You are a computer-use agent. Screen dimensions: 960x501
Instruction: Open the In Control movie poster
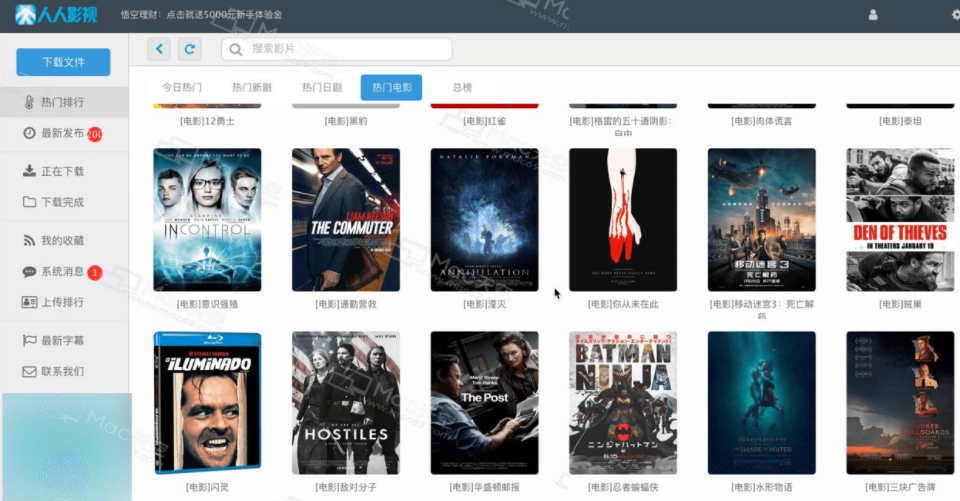tap(207, 220)
